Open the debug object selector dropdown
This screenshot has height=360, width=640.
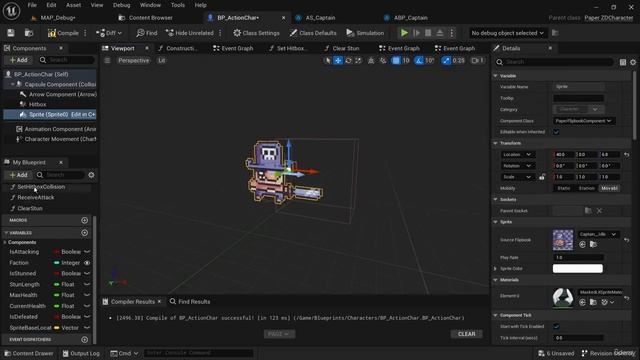click(x=507, y=33)
